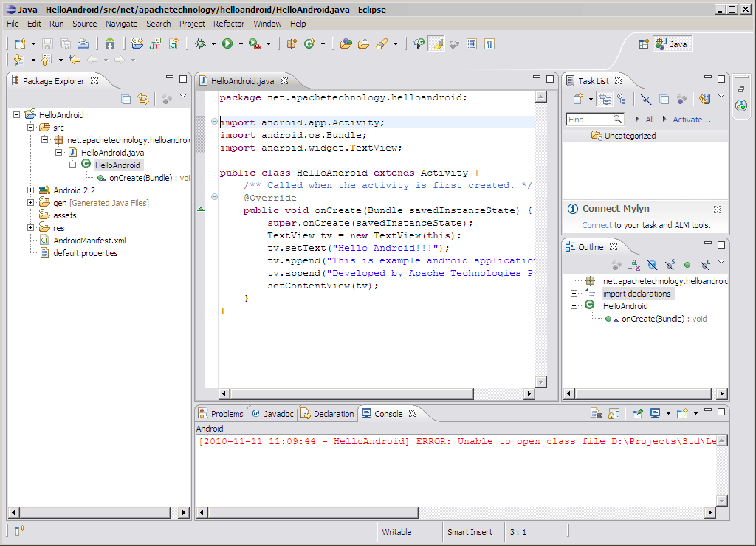Toggle Hide Completed Tasks in Task List
This screenshot has width=756, height=546.
646,100
